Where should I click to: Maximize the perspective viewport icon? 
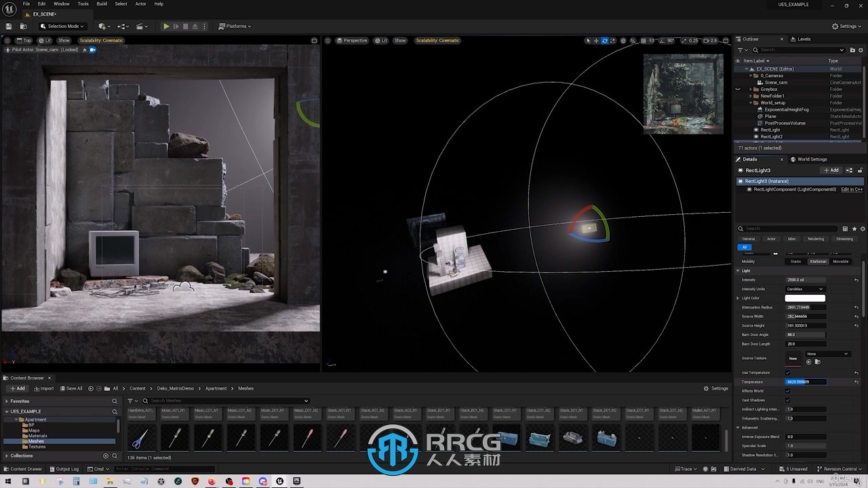click(x=725, y=41)
